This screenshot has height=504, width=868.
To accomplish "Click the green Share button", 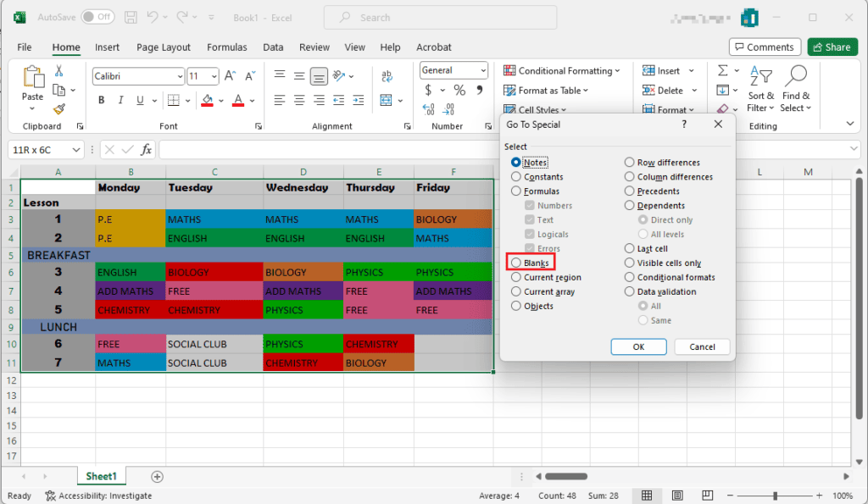I will click(x=832, y=47).
